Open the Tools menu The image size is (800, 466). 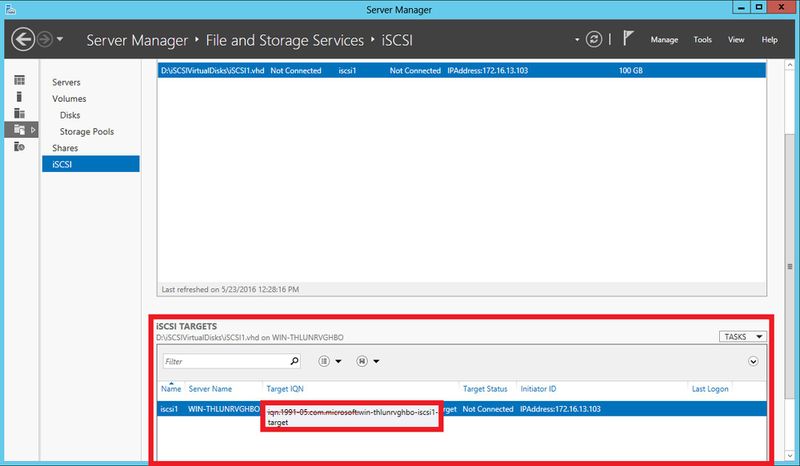click(703, 40)
